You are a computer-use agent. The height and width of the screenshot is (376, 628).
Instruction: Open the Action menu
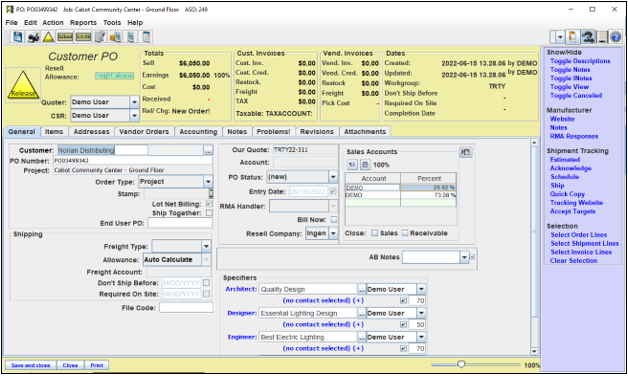[x=53, y=22]
